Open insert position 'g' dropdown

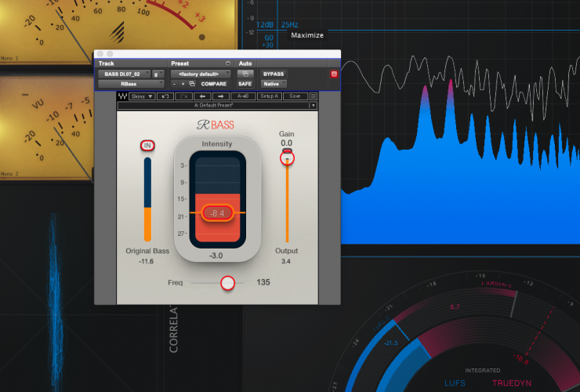[x=158, y=74]
